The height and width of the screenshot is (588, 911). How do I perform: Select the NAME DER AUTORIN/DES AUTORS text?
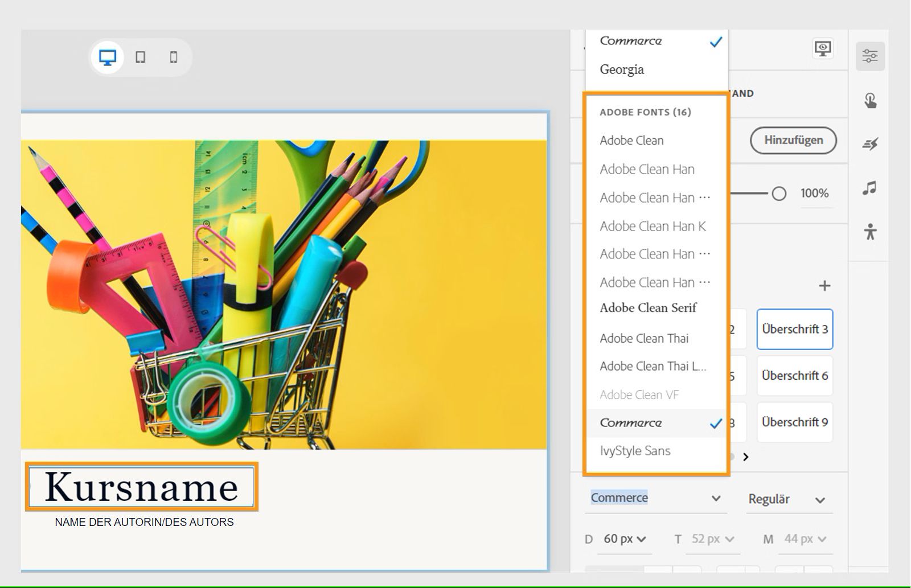point(144,522)
